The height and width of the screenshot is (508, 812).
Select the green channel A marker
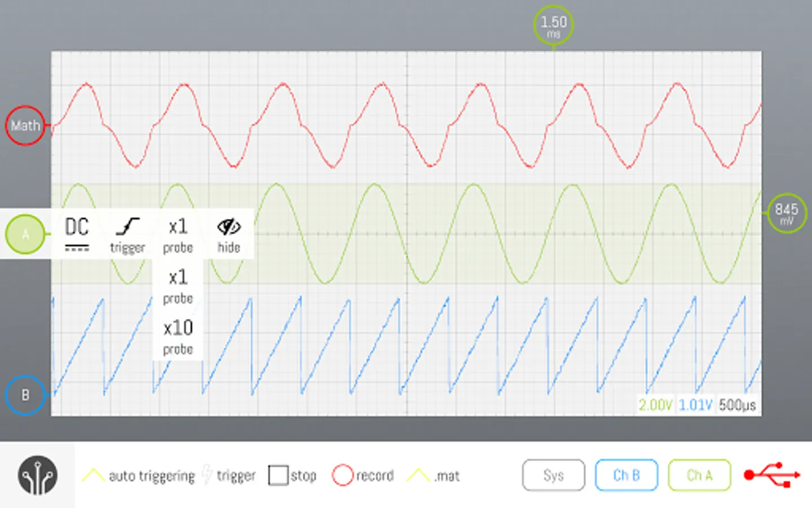click(x=25, y=234)
